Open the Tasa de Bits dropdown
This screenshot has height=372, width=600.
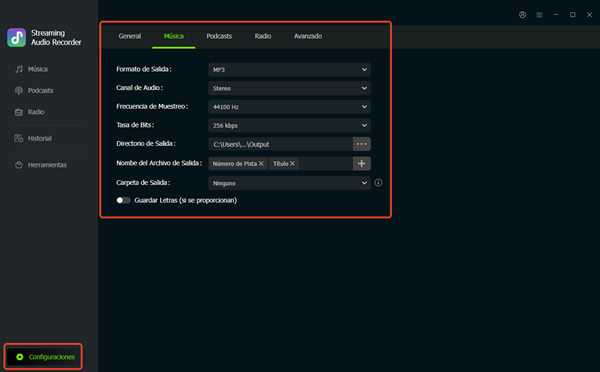click(289, 126)
